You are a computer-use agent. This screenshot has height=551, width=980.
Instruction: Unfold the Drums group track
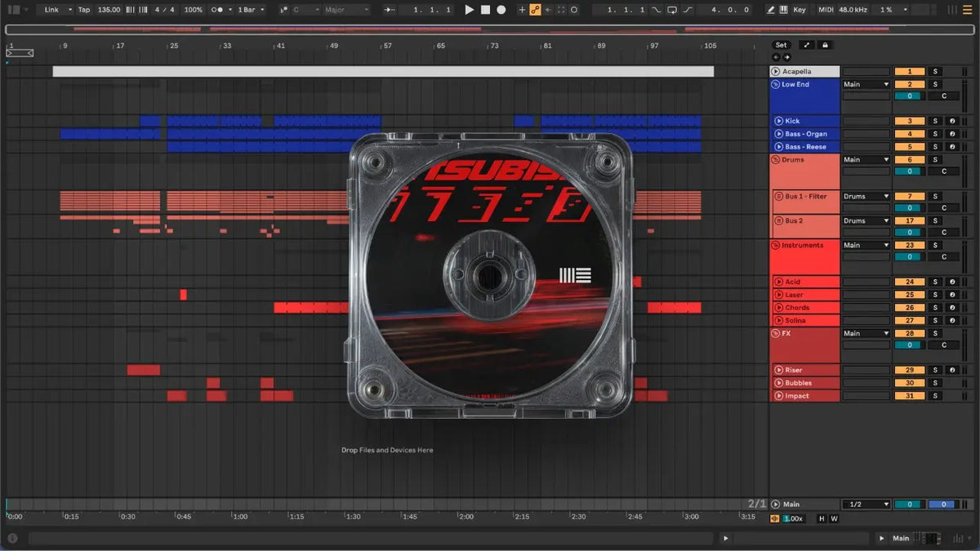point(776,160)
